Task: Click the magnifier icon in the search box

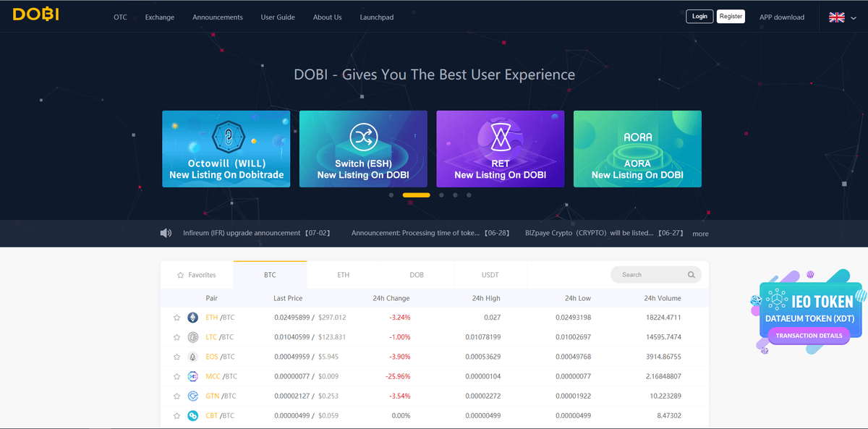Action: 692,275
